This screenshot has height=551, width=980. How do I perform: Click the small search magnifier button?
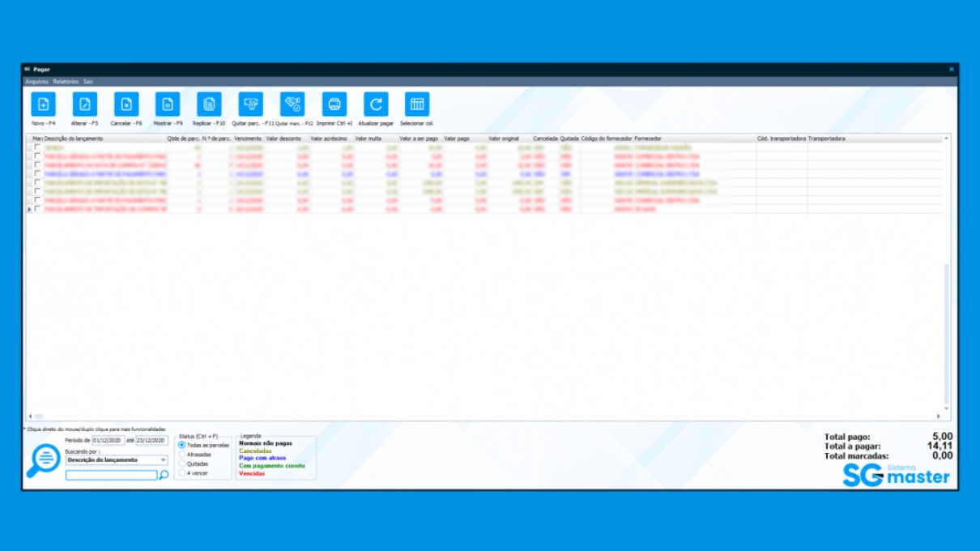pos(164,476)
